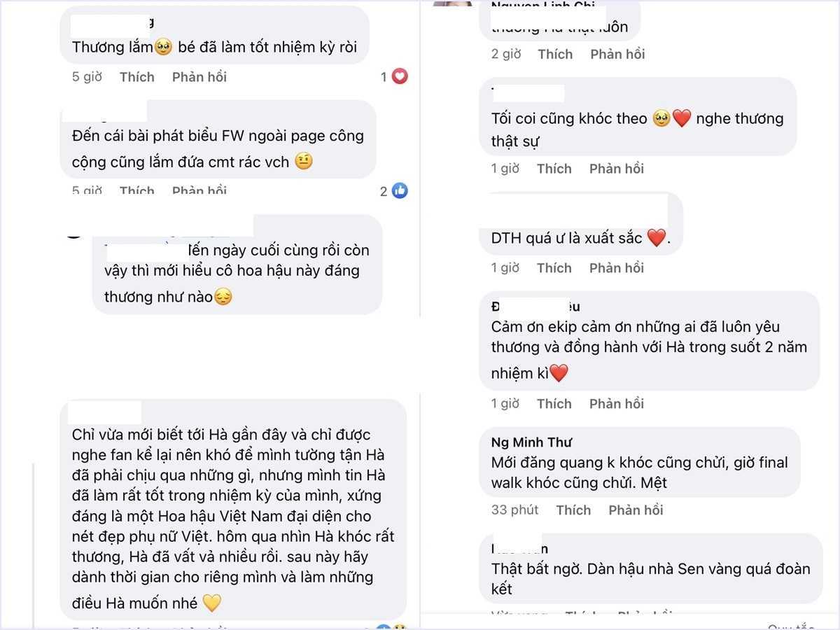Like the "Thương lắm" comment via Thích

coord(136,77)
